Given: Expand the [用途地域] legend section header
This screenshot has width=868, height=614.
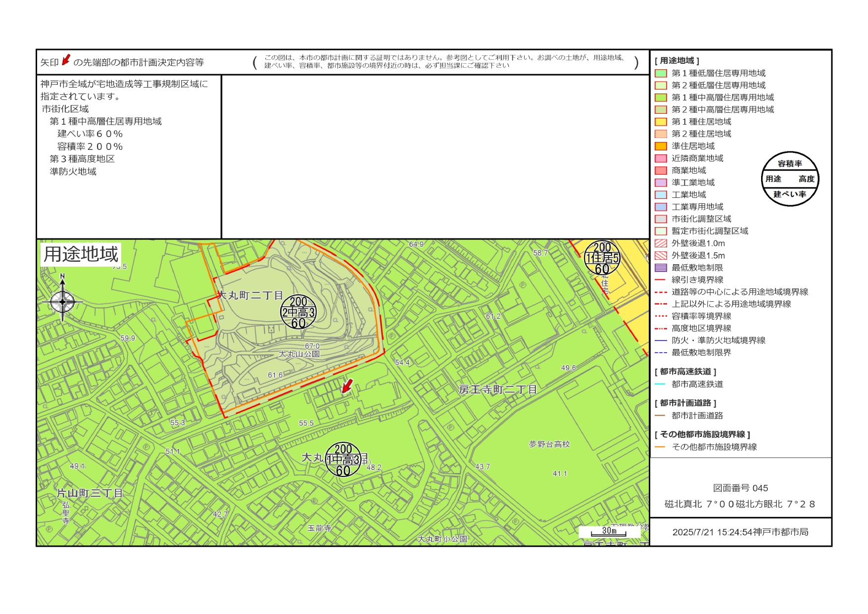Looking at the screenshot, I should pyautogui.click(x=676, y=61).
